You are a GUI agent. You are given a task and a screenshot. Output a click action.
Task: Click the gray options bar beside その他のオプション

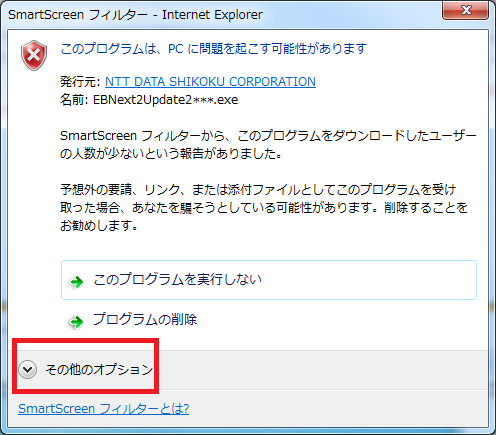point(320,369)
